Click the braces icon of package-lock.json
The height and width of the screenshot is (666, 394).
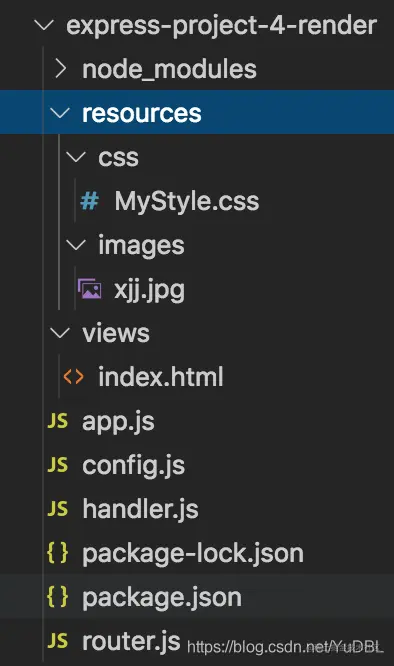[58, 553]
